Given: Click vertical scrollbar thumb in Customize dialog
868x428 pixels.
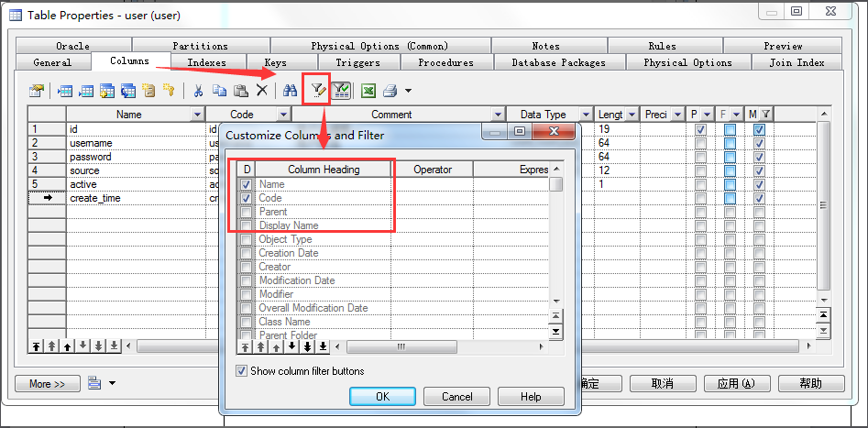Looking at the screenshot, I should pos(556,184).
